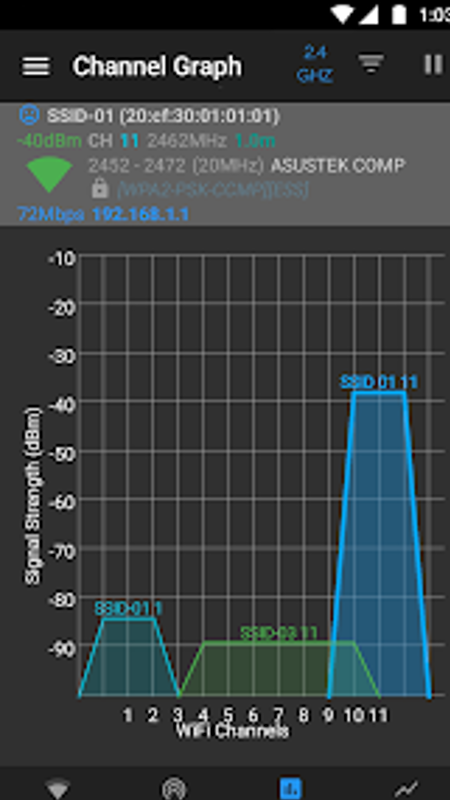Viewport: 450px width, 800px height.
Task: Pause scanning with the pause icon
Action: click(x=433, y=64)
